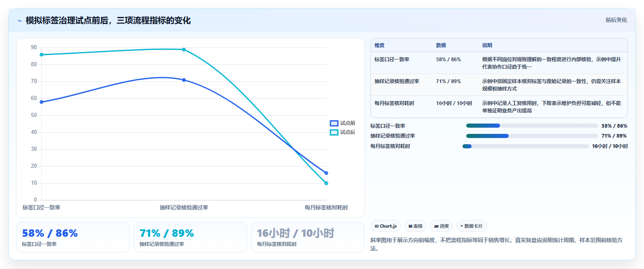Select the 每月标签核对耗时 table row name
This screenshot has height=269, width=644.
pos(394,103)
